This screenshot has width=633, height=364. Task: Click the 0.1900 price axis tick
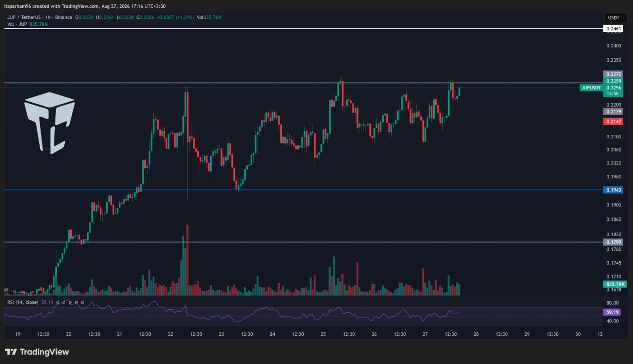(613, 205)
